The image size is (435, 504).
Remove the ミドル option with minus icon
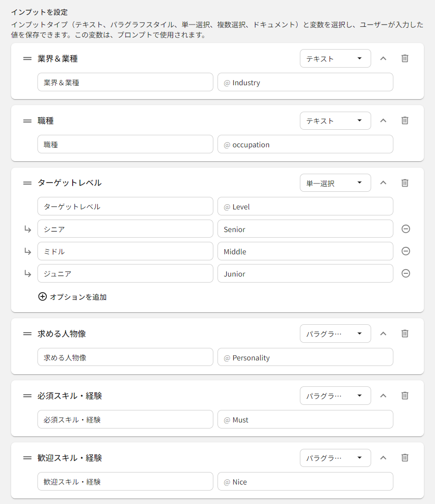tap(405, 251)
